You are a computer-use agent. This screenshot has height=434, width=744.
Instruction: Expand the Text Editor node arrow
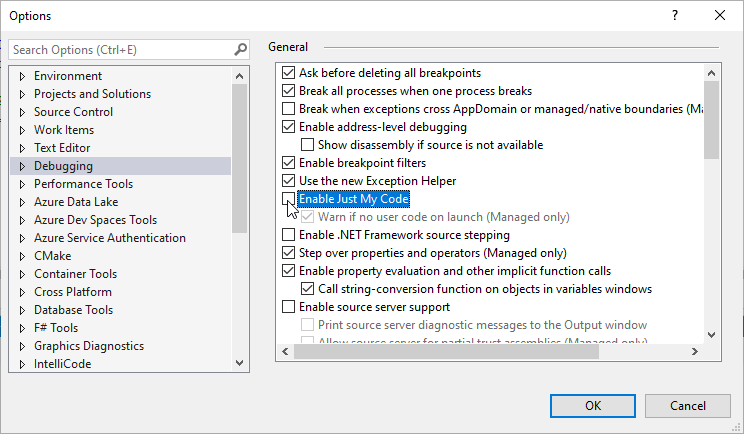pos(23,148)
